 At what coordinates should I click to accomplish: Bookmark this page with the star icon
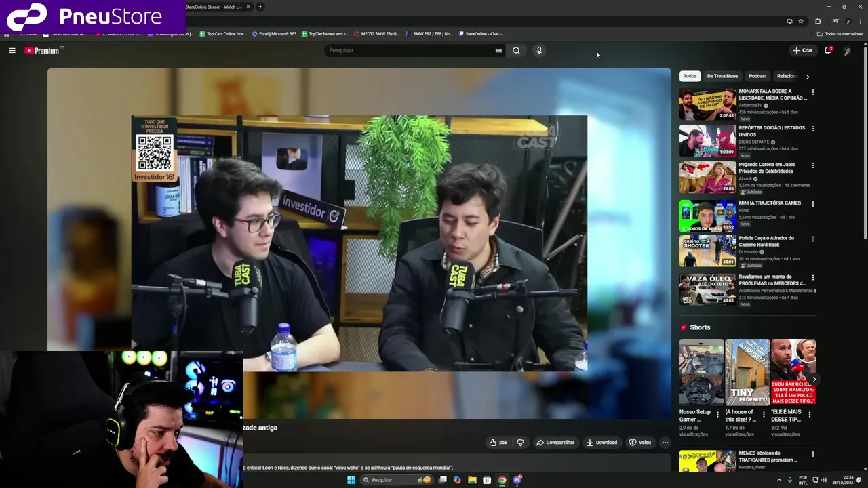[801, 21]
